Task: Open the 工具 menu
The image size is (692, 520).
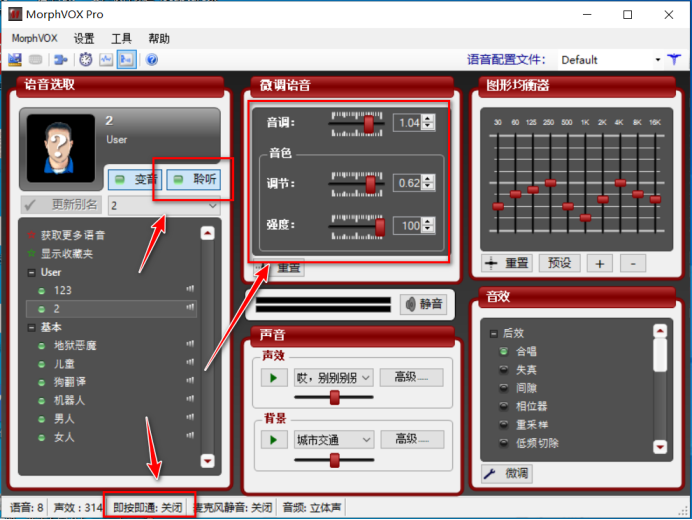Action: [121, 38]
